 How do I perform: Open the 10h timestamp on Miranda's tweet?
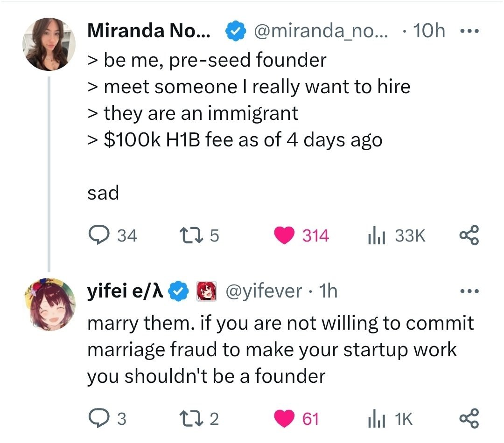(429, 31)
